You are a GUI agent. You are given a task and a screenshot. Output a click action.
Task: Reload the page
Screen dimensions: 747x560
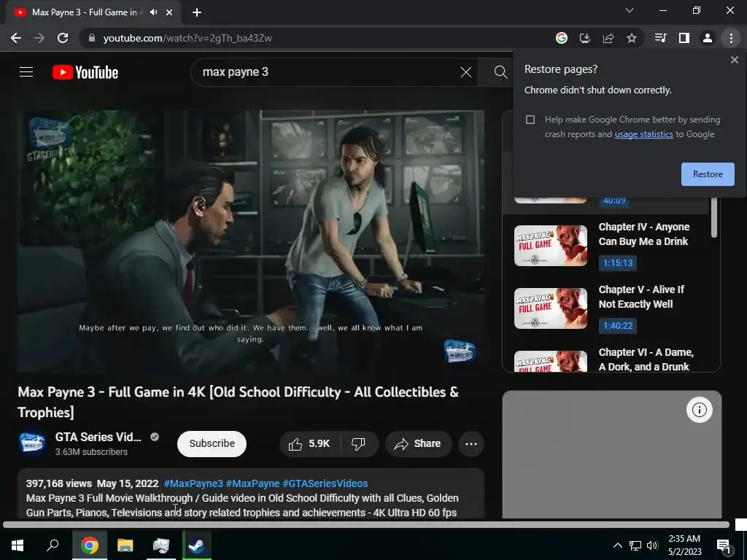tap(63, 38)
